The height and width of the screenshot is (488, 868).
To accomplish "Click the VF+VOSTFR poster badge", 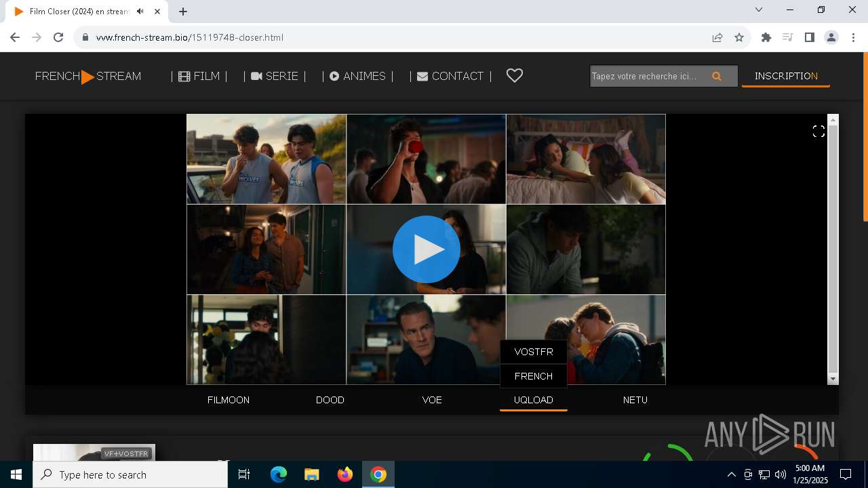I will coord(127,453).
